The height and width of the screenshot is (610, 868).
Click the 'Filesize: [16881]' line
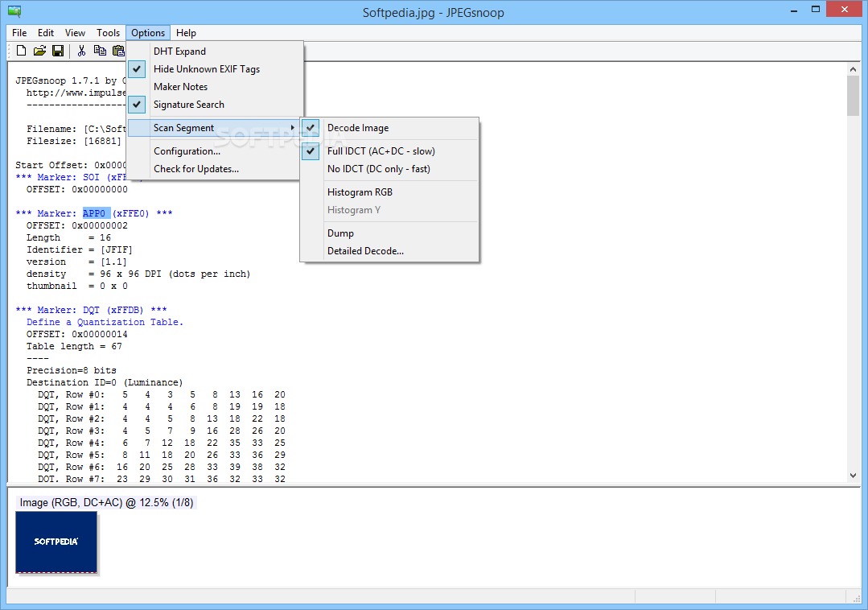click(74, 141)
